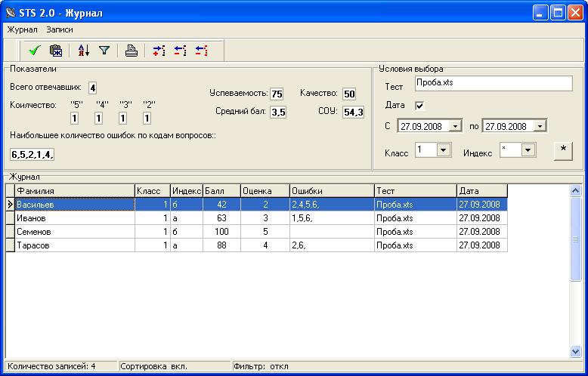Click the funnel filter icon

coord(104,51)
